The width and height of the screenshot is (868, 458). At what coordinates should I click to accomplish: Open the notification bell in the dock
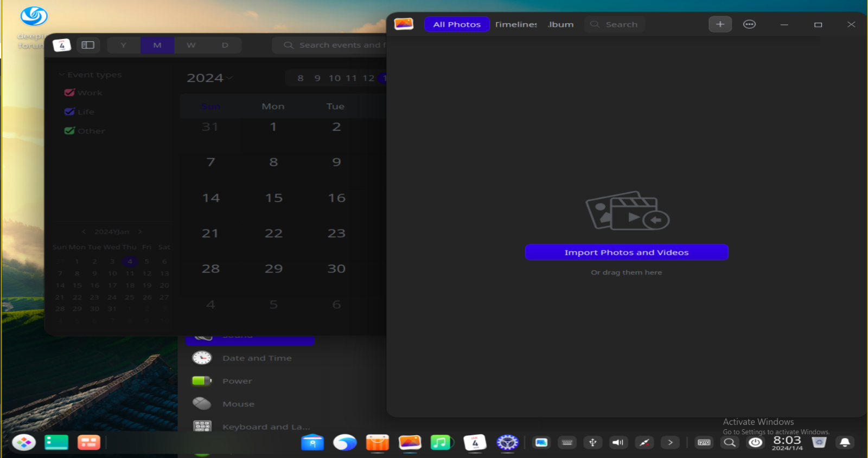click(x=845, y=443)
